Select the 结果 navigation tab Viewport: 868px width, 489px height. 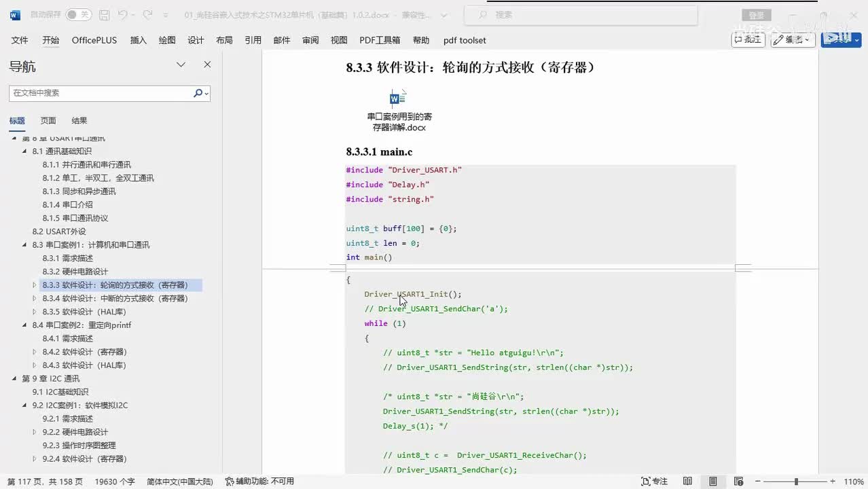coord(79,120)
